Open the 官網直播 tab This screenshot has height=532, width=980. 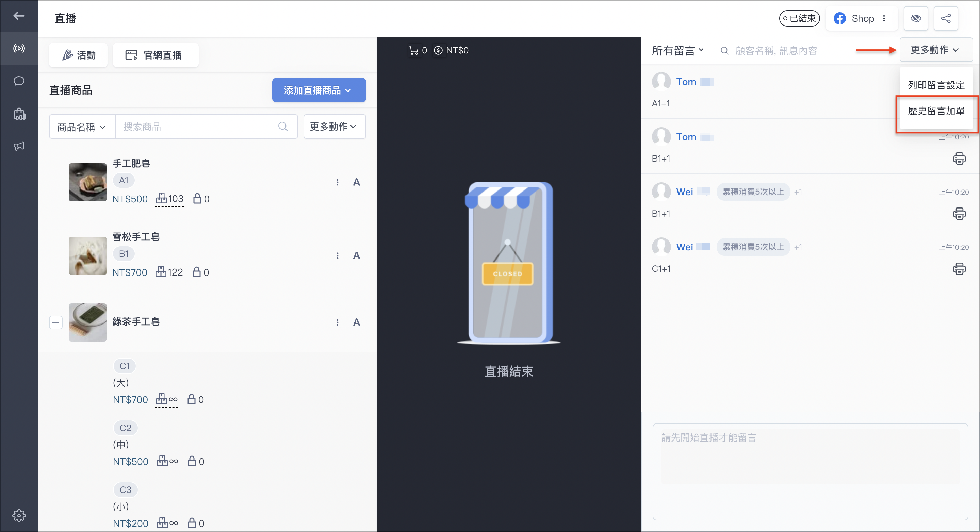(x=155, y=55)
